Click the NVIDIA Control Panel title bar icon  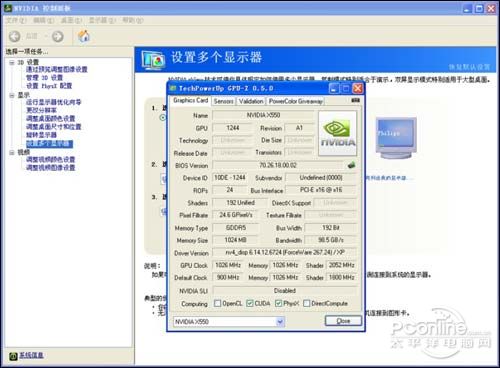[x=8, y=8]
